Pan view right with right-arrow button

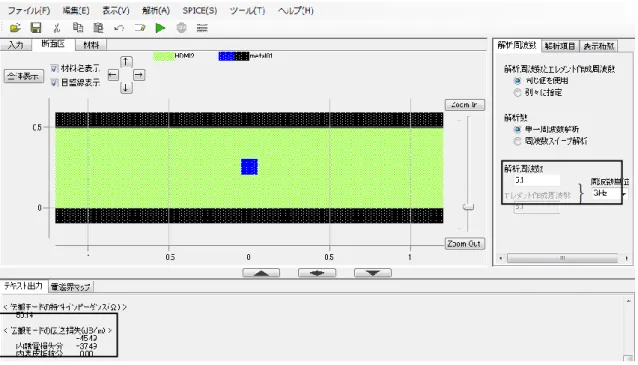pyautogui.click(x=139, y=75)
